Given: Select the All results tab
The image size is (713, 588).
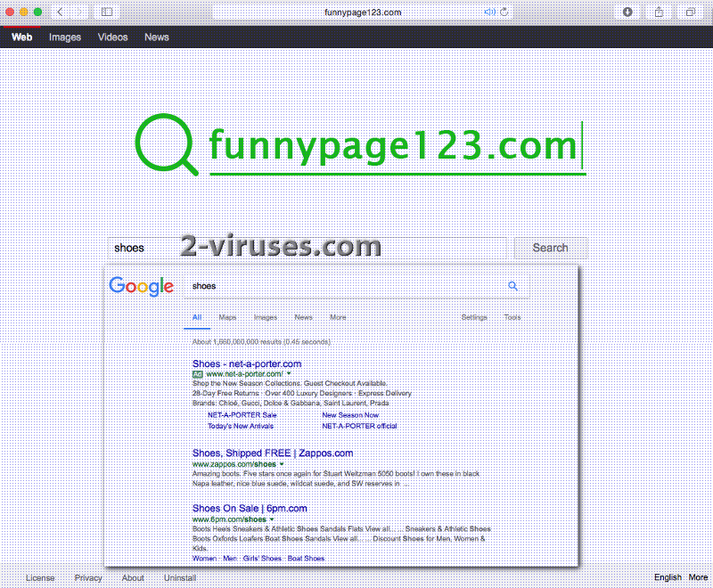Looking at the screenshot, I should pyautogui.click(x=197, y=318).
